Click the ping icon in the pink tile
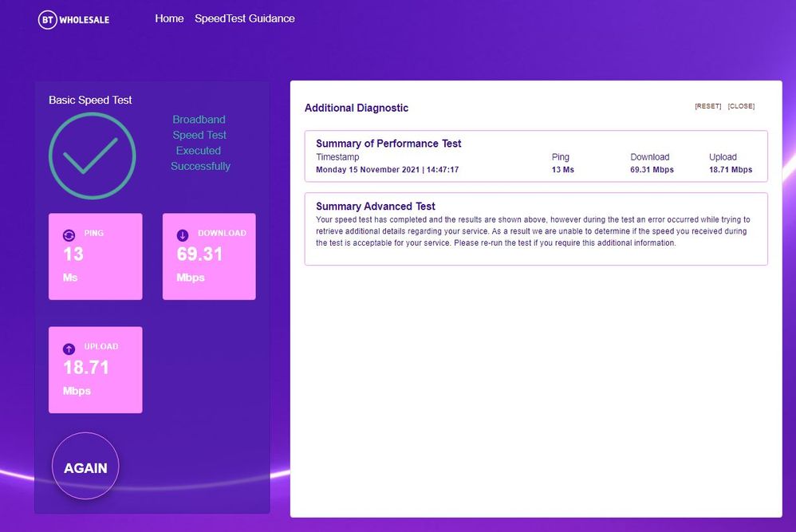Screen dimensions: 796x532 pos(69,234)
